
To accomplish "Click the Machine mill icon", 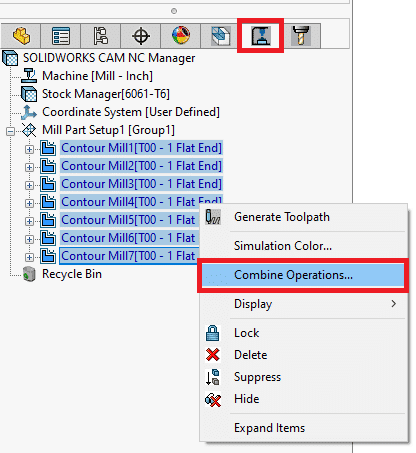I will pos(29,76).
